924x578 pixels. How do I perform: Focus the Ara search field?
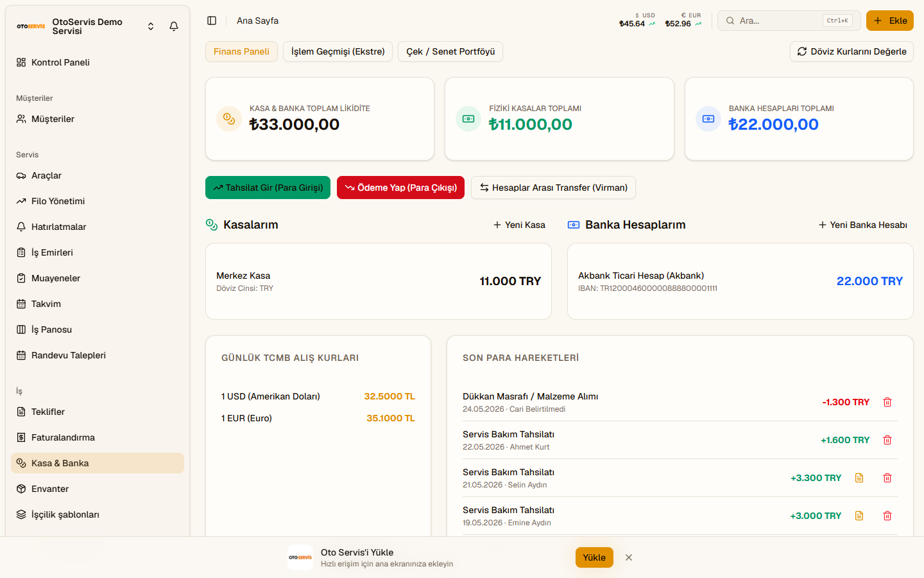click(789, 21)
